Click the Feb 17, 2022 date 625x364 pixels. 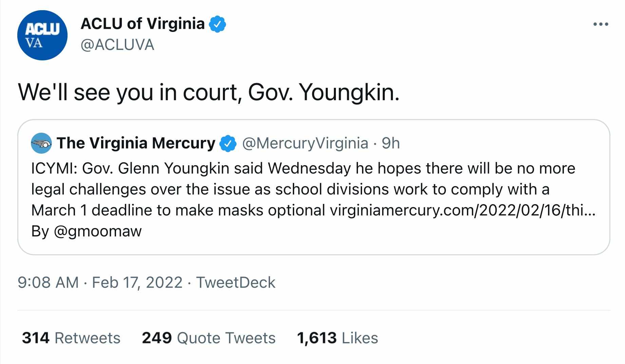(x=137, y=283)
